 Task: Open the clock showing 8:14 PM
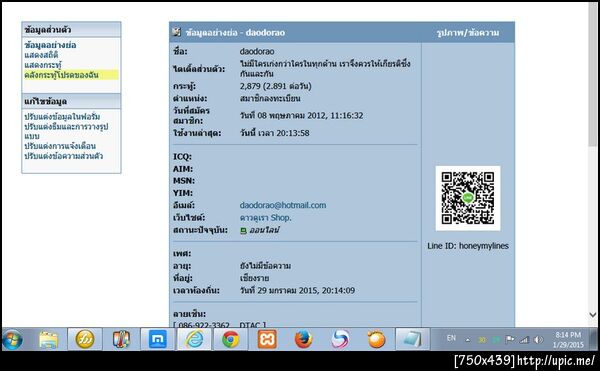pos(568,340)
